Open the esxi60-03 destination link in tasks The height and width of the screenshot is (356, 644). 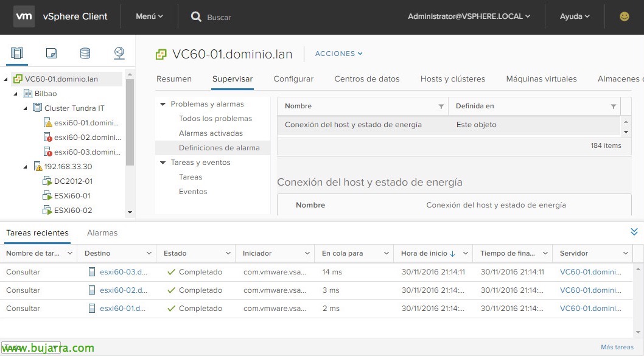click(123, 272)
